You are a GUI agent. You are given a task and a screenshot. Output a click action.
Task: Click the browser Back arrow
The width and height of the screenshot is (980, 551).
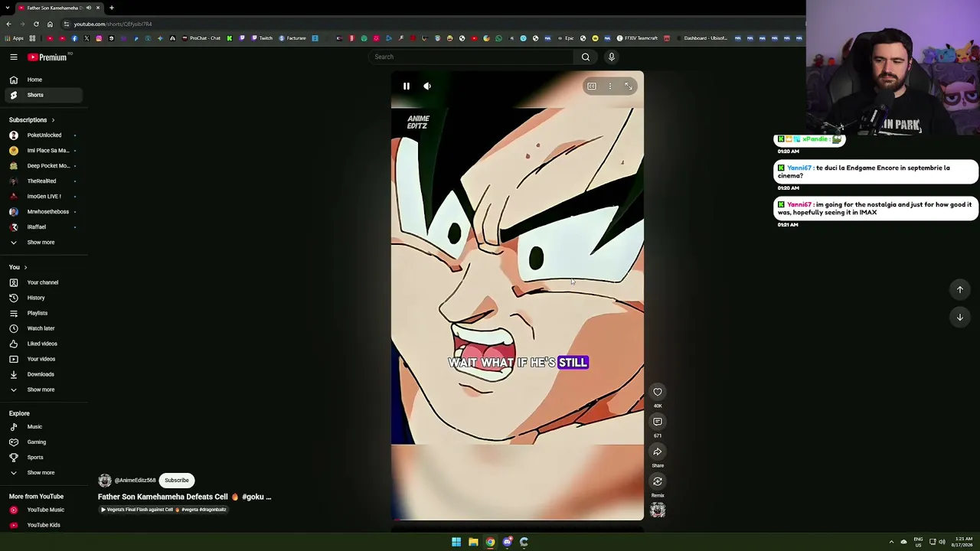[x=8, y=24]
